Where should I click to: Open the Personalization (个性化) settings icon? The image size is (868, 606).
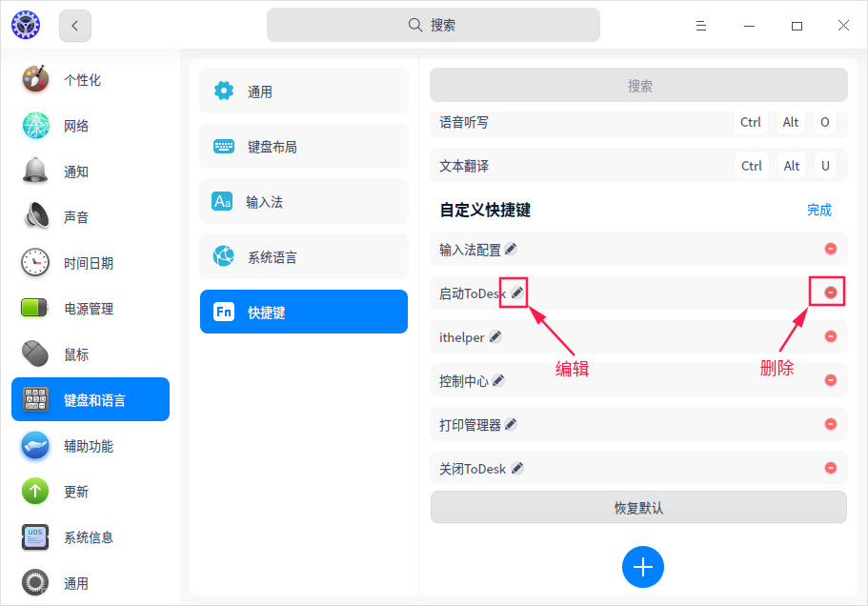(34, 80)
